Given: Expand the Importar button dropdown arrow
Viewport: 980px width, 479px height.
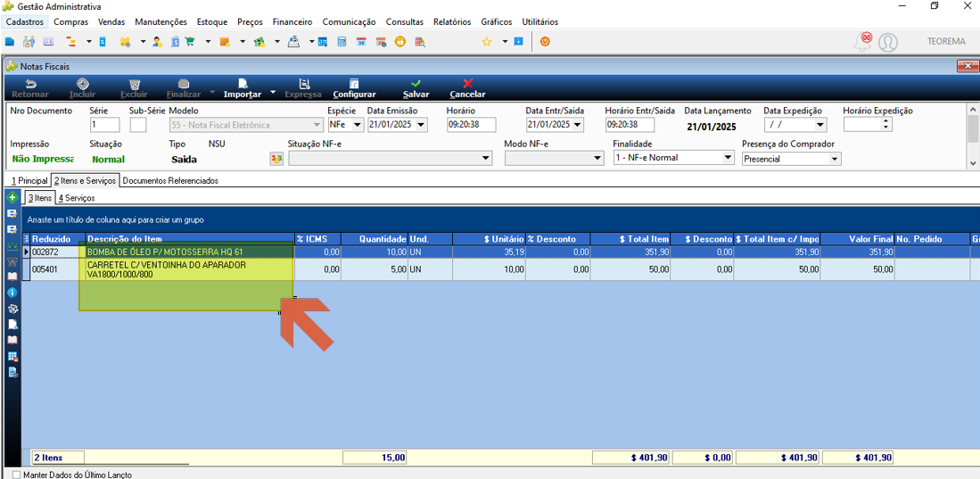Looking at the screenshot, I should [x=273, y=92].
